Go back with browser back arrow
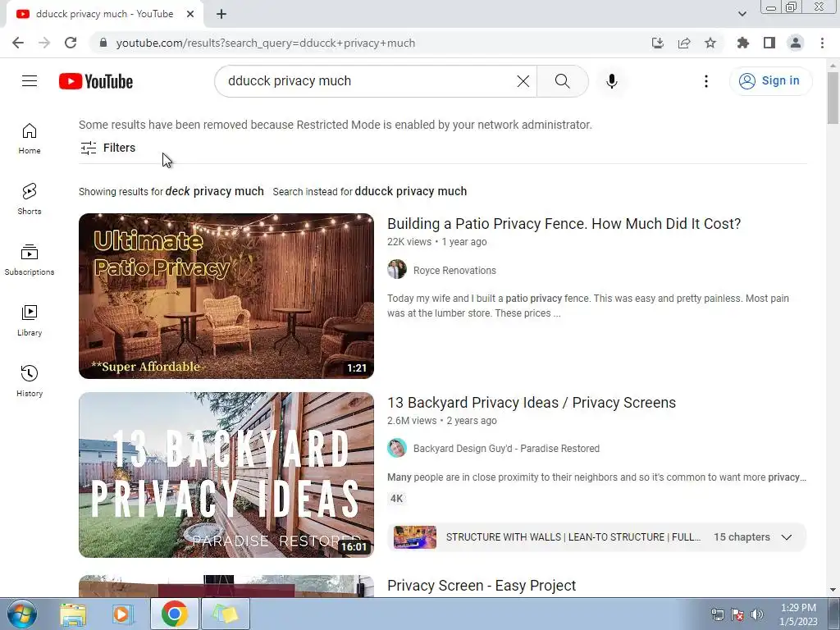 point(18,43)
